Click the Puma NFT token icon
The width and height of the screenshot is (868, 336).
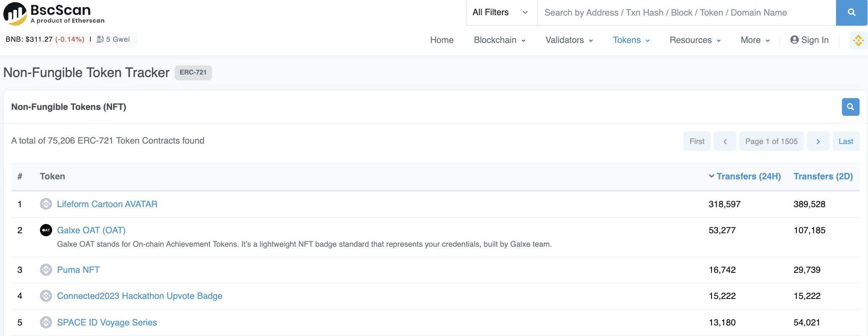(x=46, y=270)
